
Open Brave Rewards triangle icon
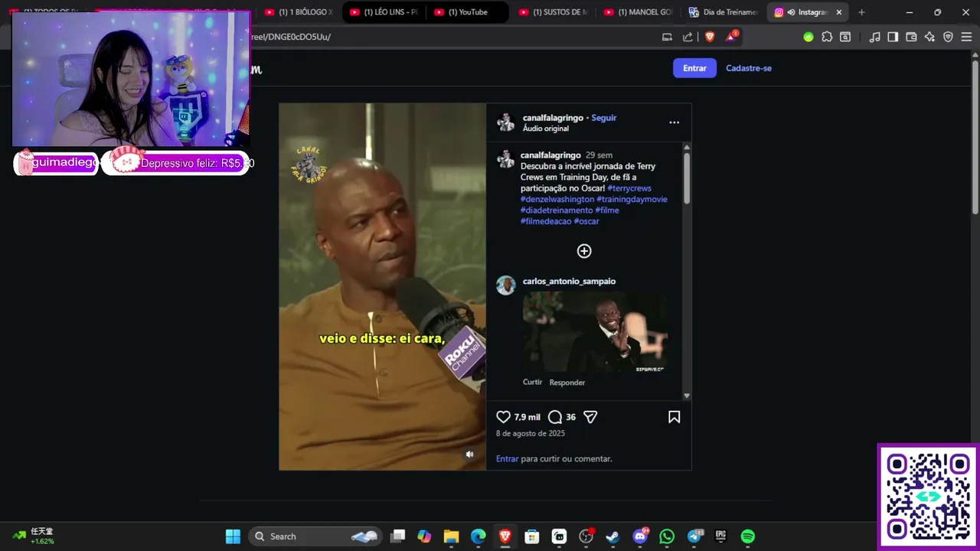coord(731,37)
